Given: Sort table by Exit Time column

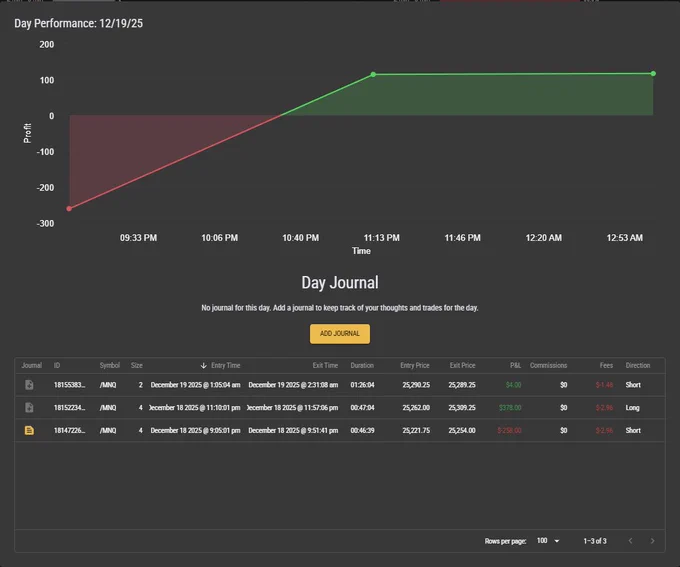Looking at the screenshot, I should (325, 365).
